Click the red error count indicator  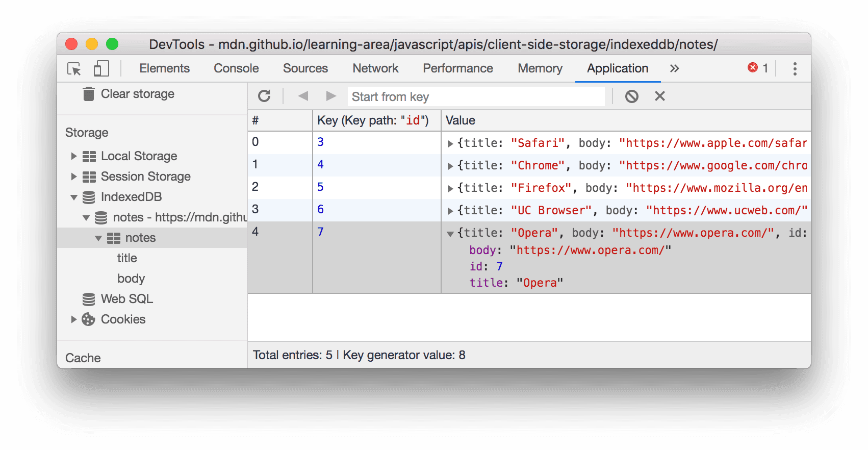(757, 68)
